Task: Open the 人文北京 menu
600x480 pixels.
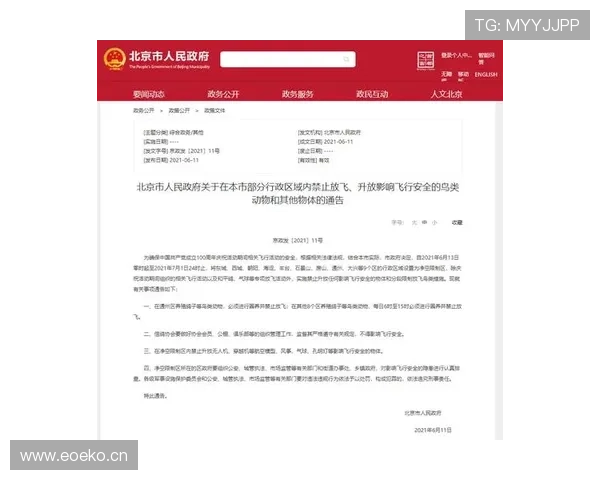Action: coord(446,94)
